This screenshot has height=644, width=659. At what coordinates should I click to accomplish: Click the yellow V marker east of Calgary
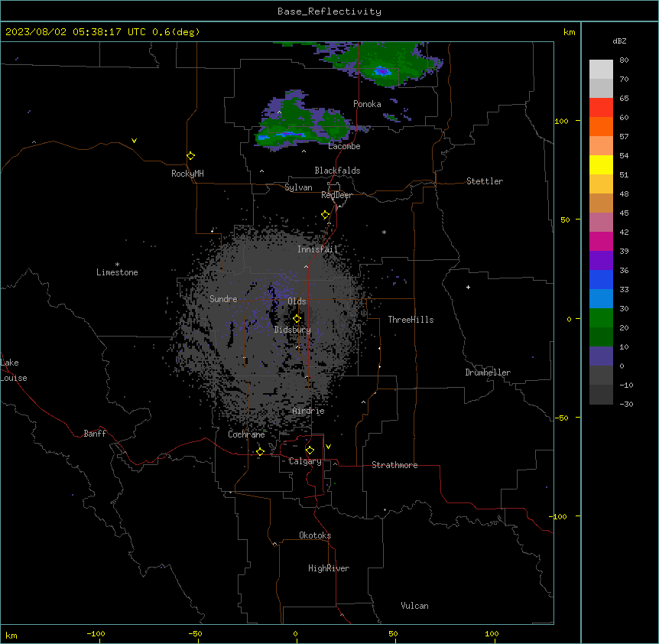[x=328, y=447]
